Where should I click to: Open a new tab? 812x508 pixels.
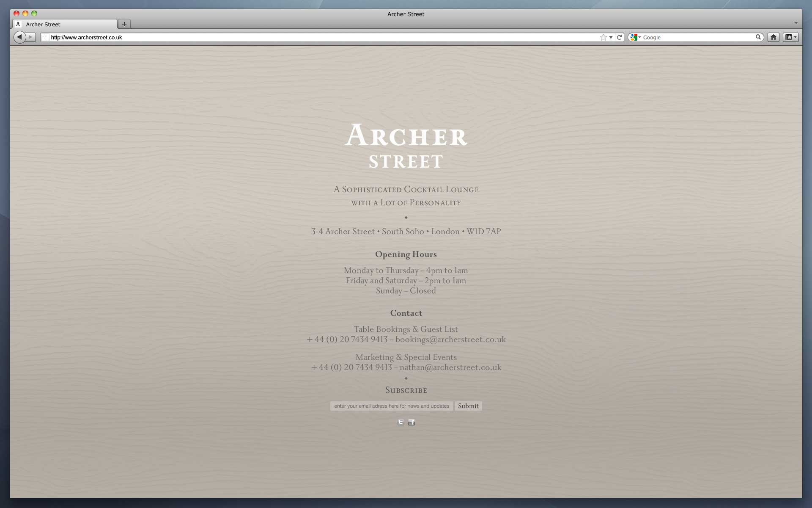coord(124,24)
